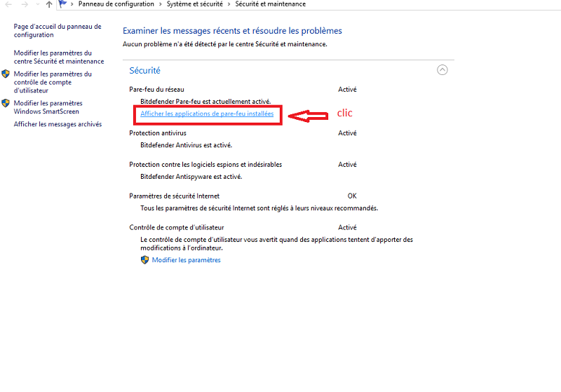
Task: Open Page d'accueil du panneau de configuration
Action: pos(58,30)
